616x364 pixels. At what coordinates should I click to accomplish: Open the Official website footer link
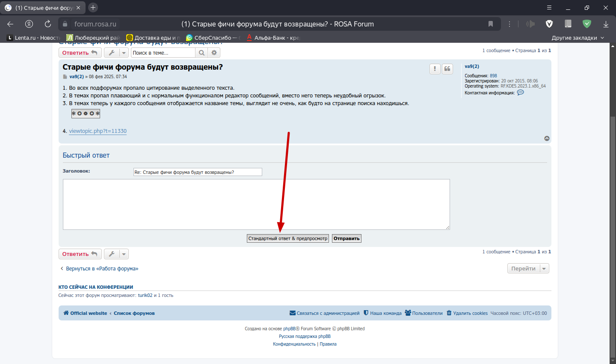click(x=85, y=313)
